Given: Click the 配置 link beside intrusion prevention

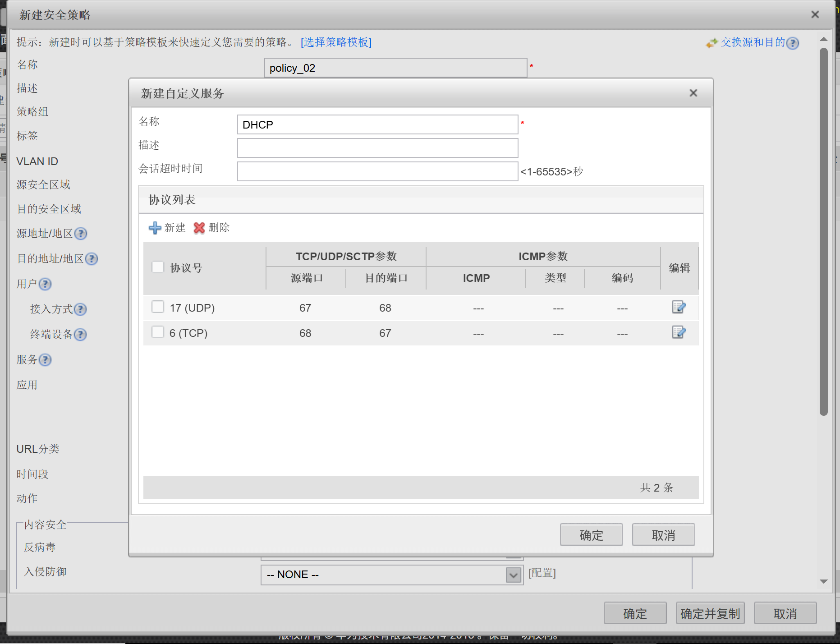Looking at the screenshot, I should coord(542,573).
